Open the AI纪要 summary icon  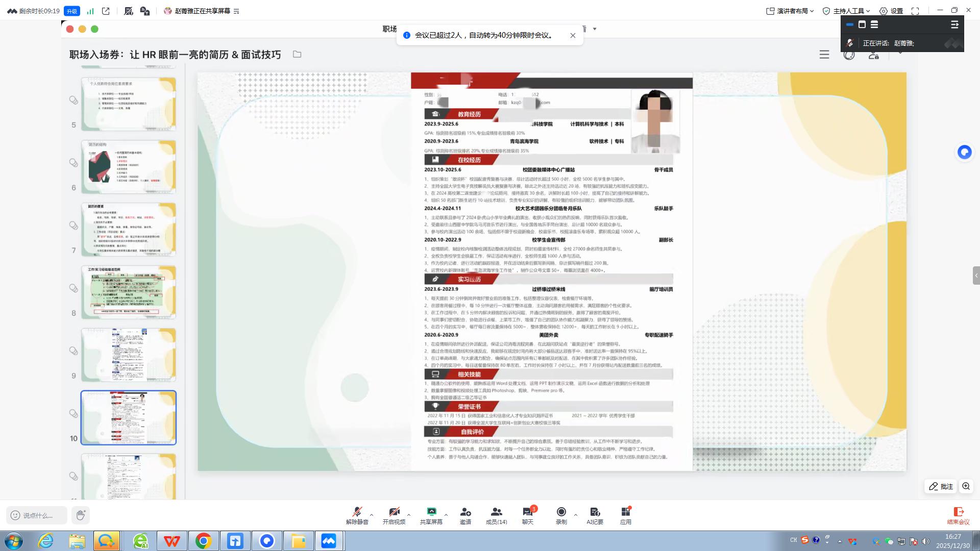point(595,515)
